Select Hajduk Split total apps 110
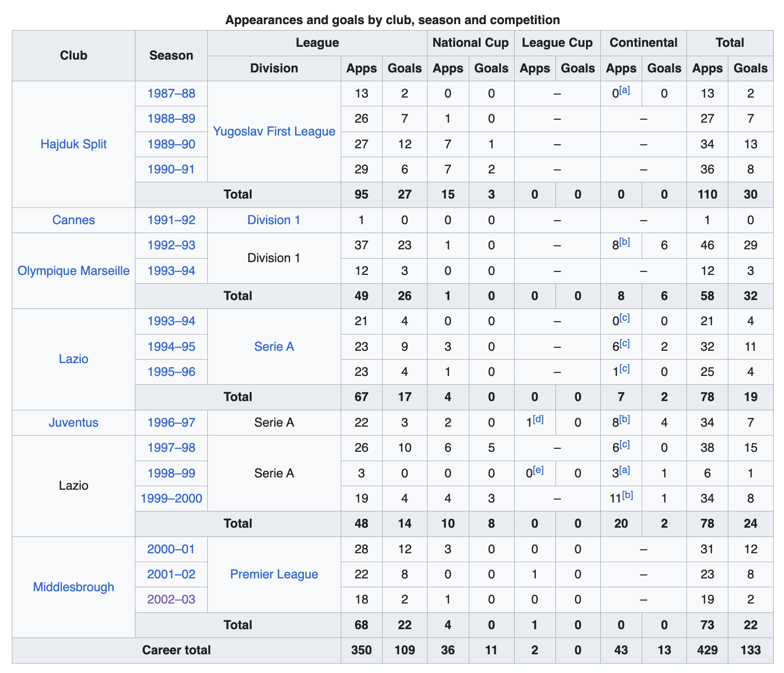Screen dimensions: 784x673 (x=707, y=195)
